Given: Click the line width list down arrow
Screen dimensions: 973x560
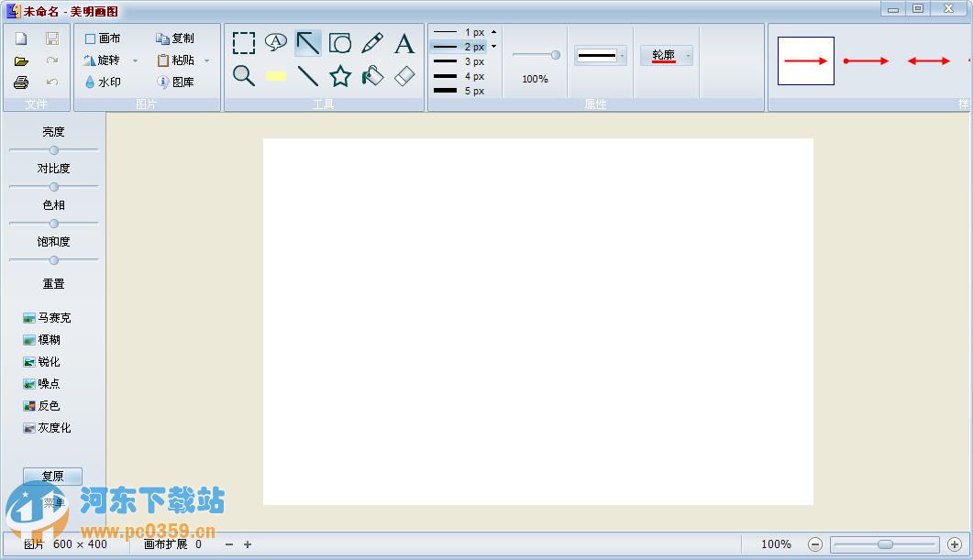Looking at the screenshot, I should click(x=494, y=47).
